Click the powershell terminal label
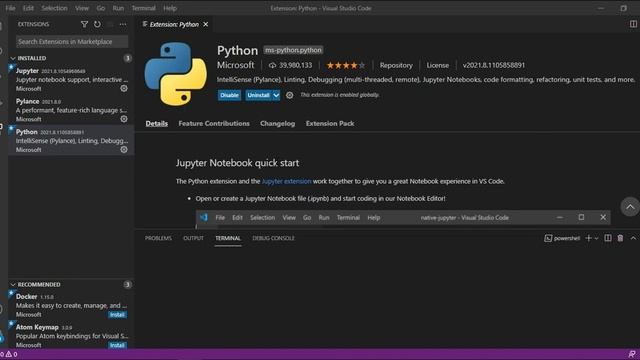This screenshot has width=640, height=360. click(562, 238)
